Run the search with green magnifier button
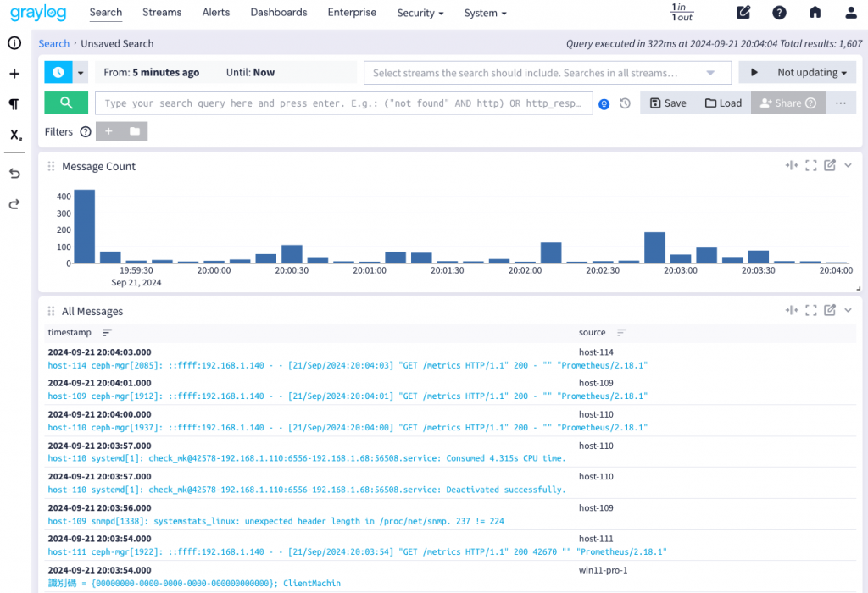This screenshot has width=868, height=593. coord(66,103)
